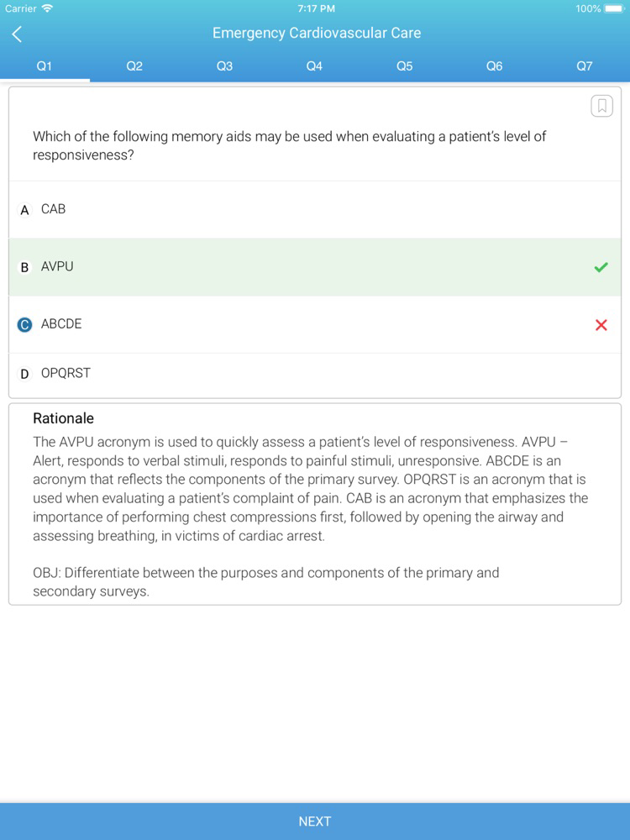This screenshot has height=840, width=630.
Task: Tap the Wi-Fi status icon
Action: [x=48, y=8]
